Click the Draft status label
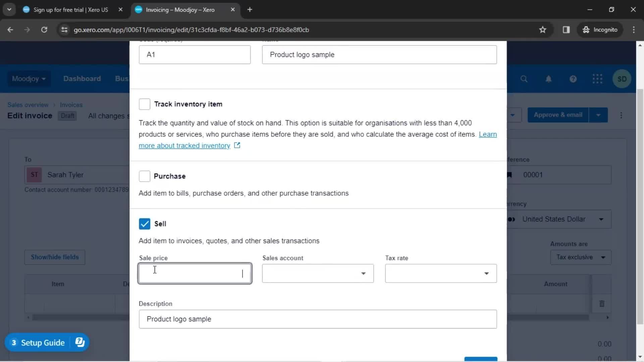The height and width of the screenshot is (362, 644). pyautogui.click(x=67, y=116)
